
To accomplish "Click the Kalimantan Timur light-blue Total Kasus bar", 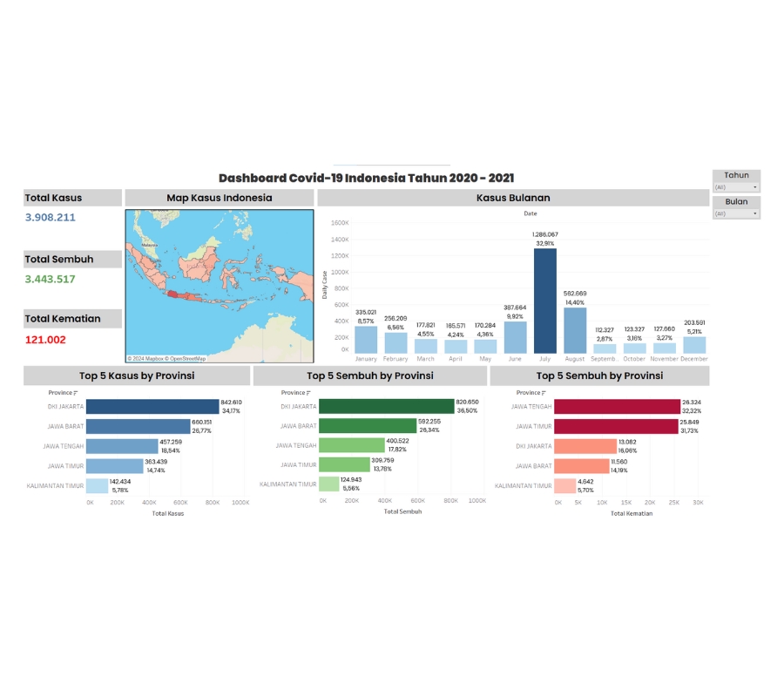I will (x=97, y=485).
